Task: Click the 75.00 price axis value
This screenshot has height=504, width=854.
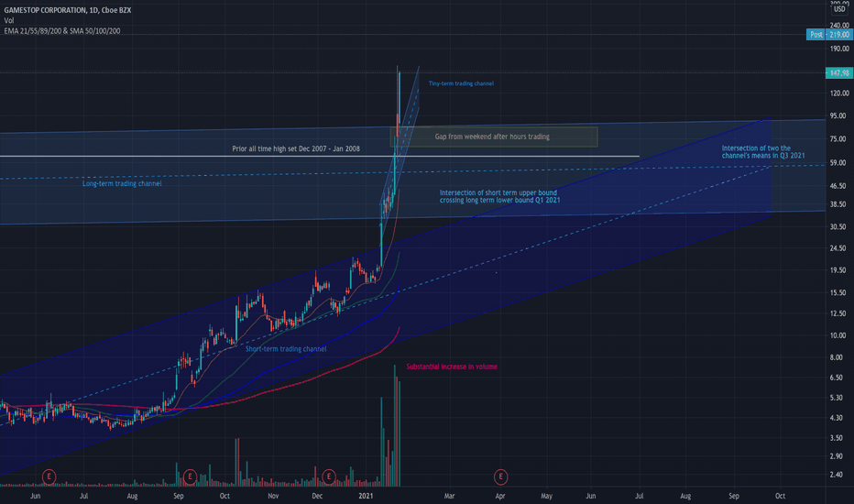Action: (x=838, y=139)
